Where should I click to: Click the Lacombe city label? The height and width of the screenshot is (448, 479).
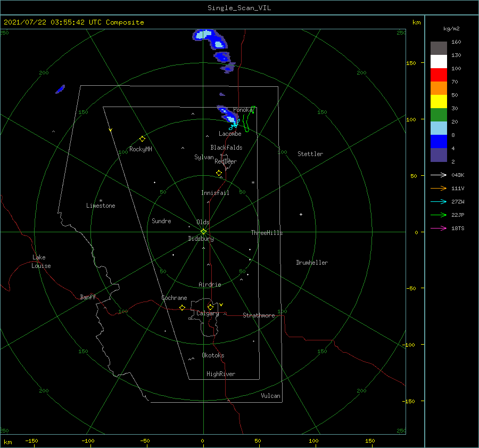[230, 134]
